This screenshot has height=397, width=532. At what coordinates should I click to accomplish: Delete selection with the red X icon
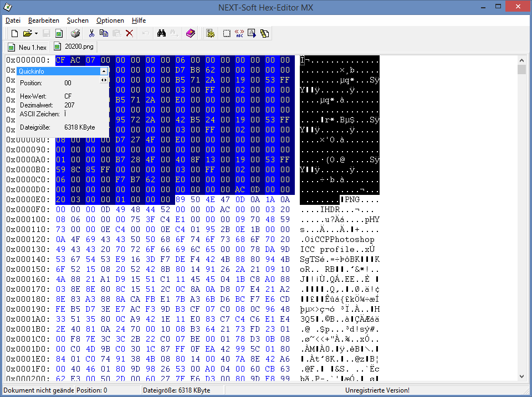[129, 33]
